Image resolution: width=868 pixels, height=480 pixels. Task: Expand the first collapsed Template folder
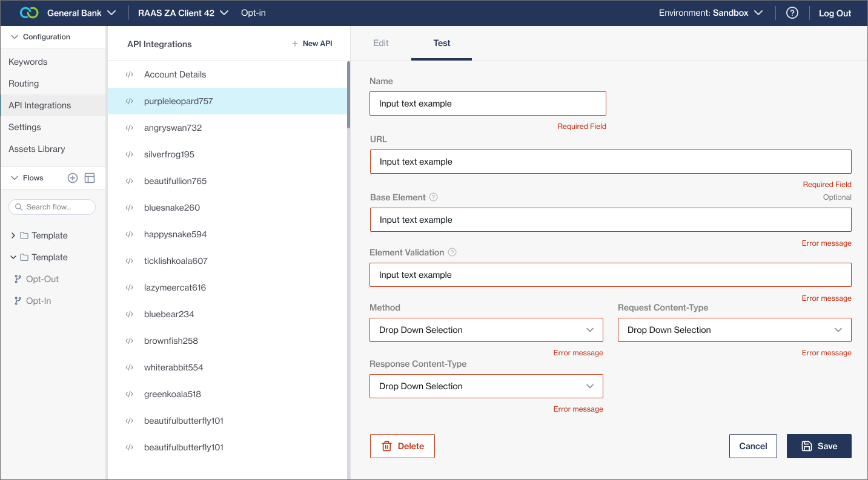[x=13, y=235]
